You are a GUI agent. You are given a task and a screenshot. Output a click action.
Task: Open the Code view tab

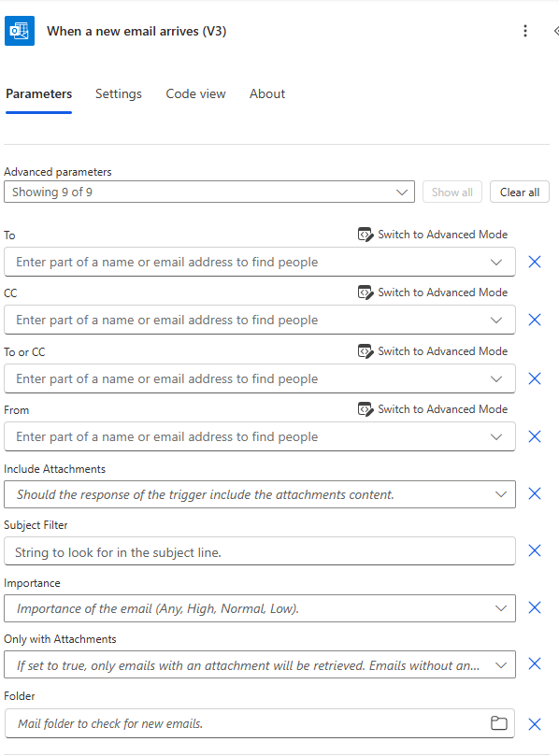[x=195, y=93]
